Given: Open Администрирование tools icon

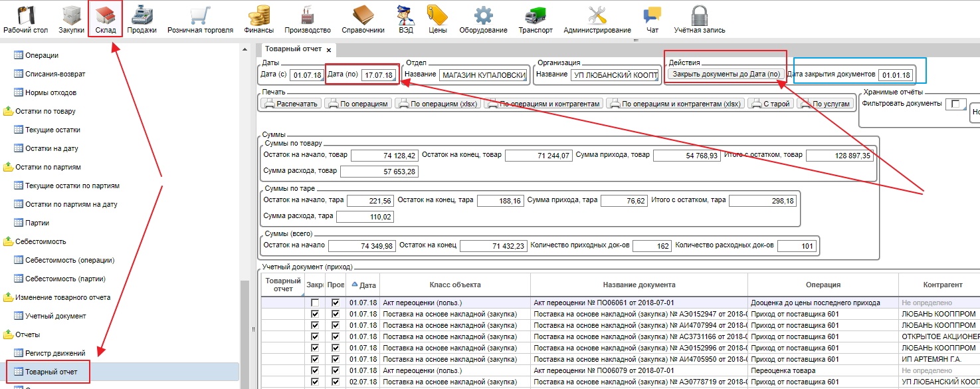Looking at the screenshot, I should (597, 16).
